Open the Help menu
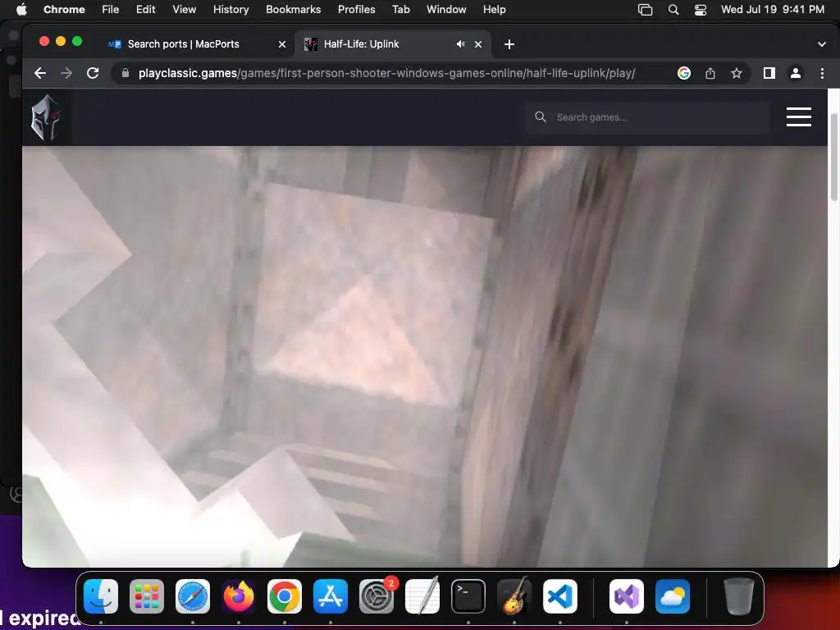The height and width of the screenshot is (630, 840). coord(494,9)
